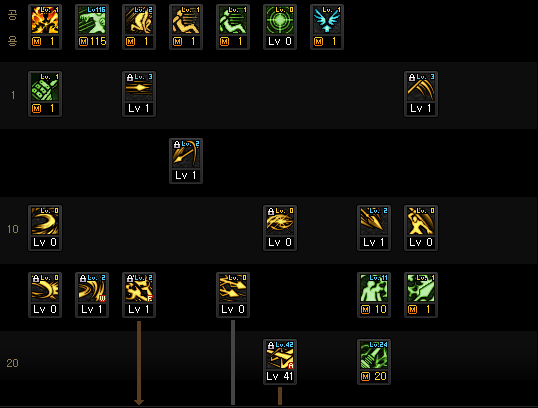The width and height of the screenshot is (538, 408).
Task: Click the green skill showing M 20
Action: (x=374, y=362)
